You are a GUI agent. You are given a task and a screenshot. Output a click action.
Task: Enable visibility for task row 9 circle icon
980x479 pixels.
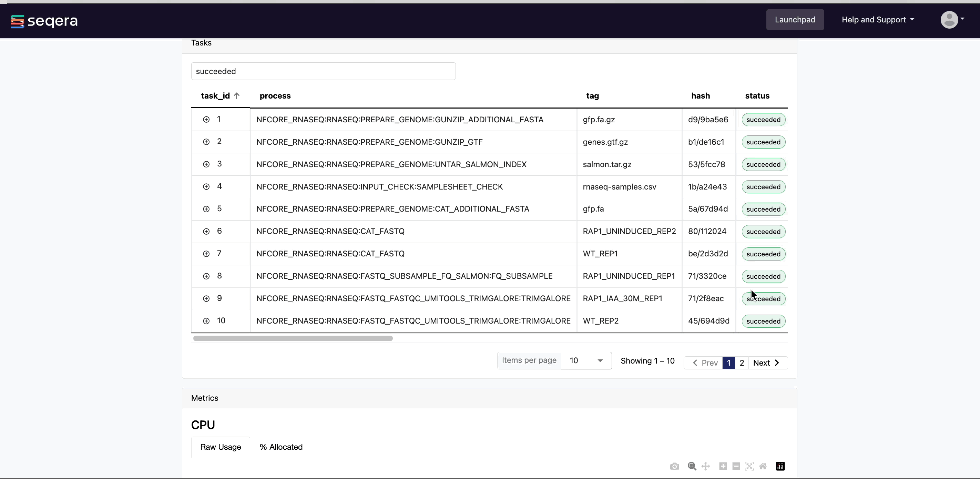pyautogui.click(x=206, y=298)
